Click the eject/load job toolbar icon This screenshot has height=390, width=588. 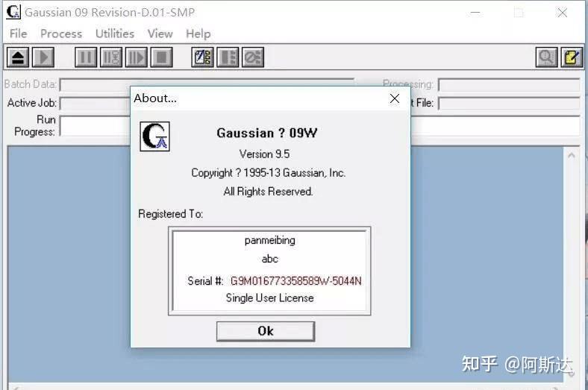pyautogui.click(x=18, y=57)
